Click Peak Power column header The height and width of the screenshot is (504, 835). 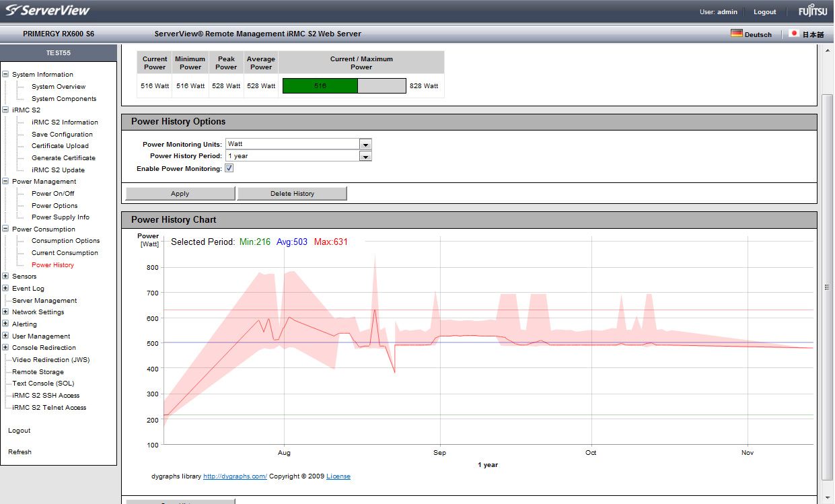(x=226, y=63)
